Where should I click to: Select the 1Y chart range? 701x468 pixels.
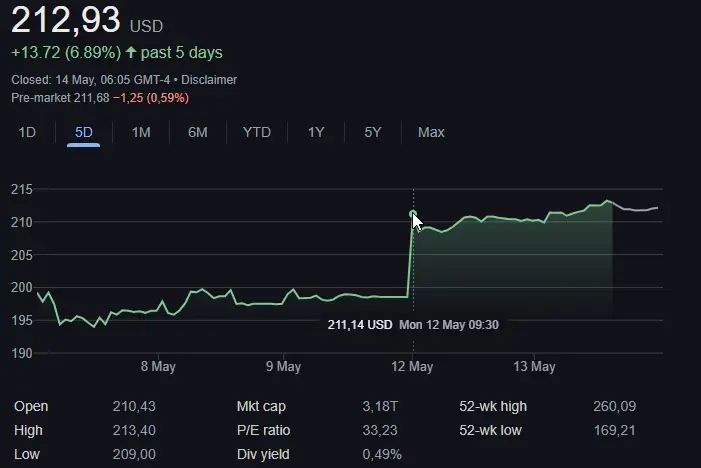[x=316, y=132]
